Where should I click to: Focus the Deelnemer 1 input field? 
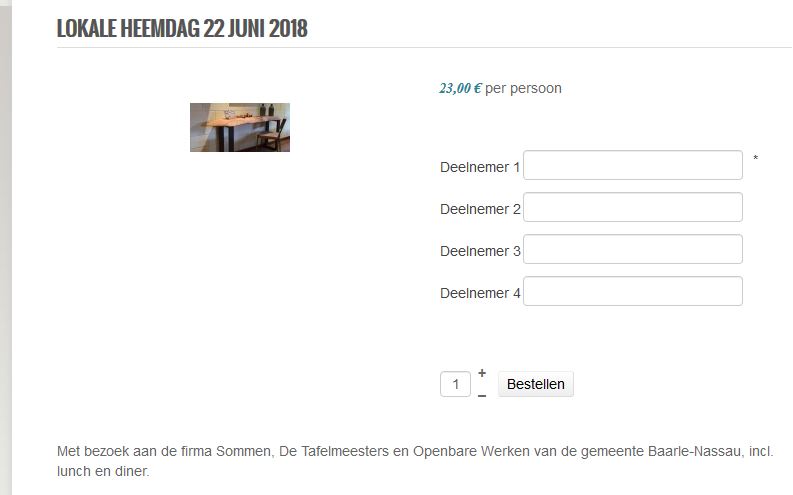point(632,166)
